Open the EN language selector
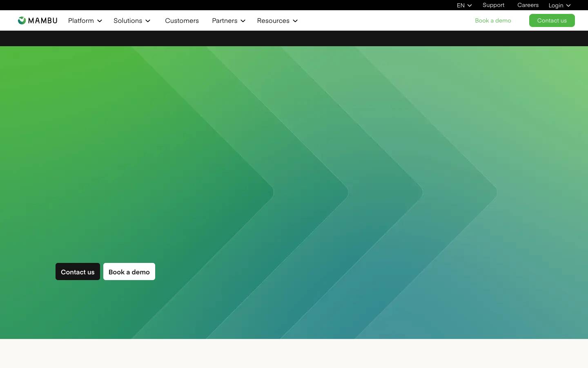This screenshot has width=588, height=368. [464, 5]
